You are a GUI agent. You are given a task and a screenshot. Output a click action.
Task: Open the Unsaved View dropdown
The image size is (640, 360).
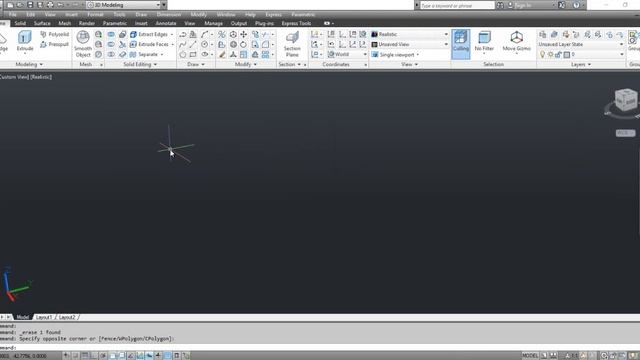(x=410, y=44)
